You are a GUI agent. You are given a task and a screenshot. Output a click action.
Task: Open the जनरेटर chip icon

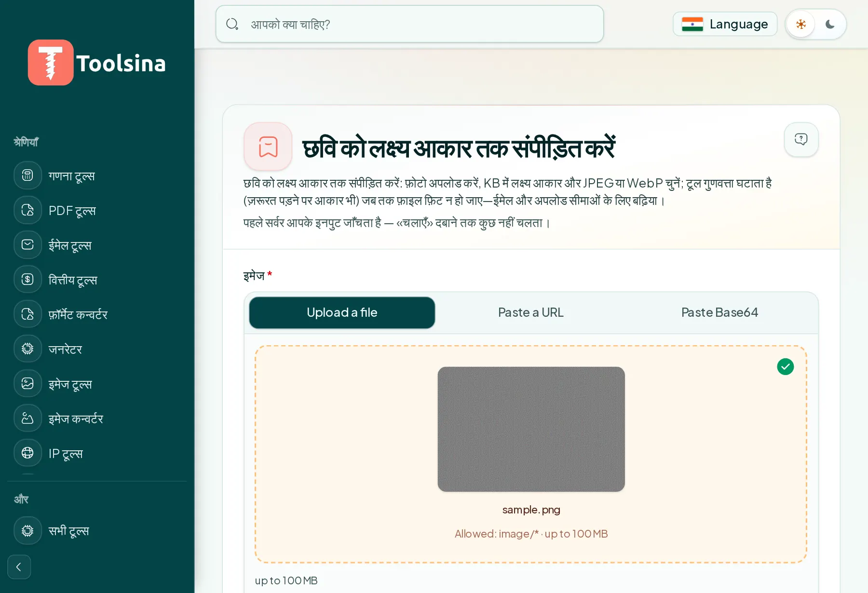(x=27, y=349)
